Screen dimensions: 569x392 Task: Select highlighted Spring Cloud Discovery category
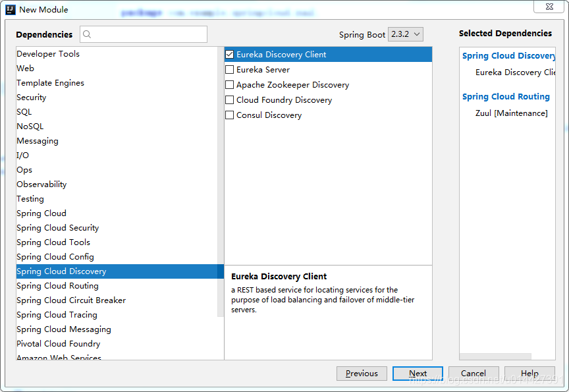120,271
